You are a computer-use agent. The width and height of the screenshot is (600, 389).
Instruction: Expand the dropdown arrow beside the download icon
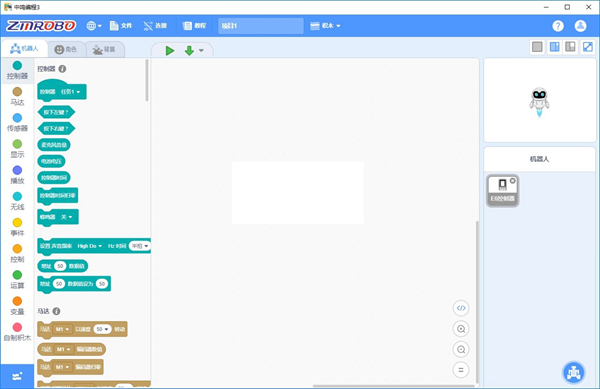201,50
